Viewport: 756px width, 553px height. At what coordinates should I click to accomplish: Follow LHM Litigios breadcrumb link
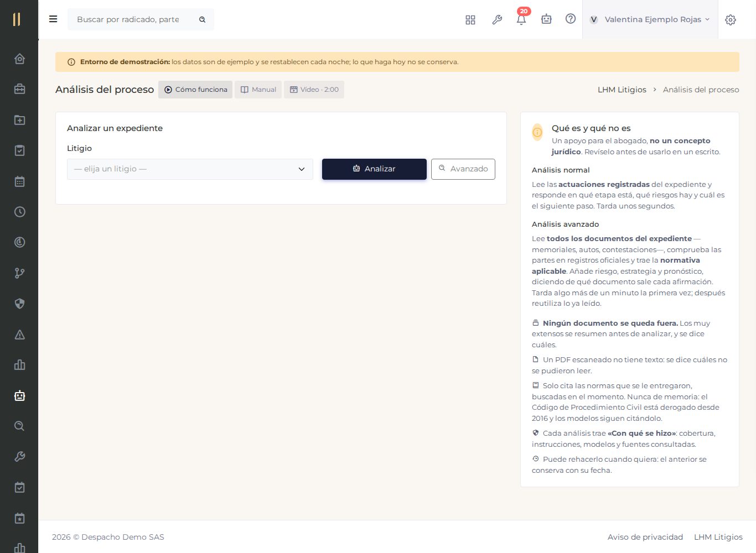[622, 90]
